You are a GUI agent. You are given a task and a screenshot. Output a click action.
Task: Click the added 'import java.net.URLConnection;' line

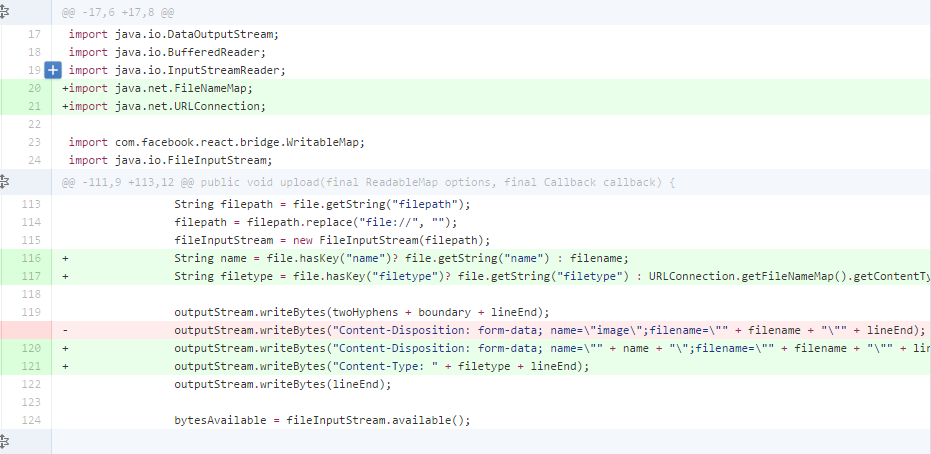pos(164,106)
